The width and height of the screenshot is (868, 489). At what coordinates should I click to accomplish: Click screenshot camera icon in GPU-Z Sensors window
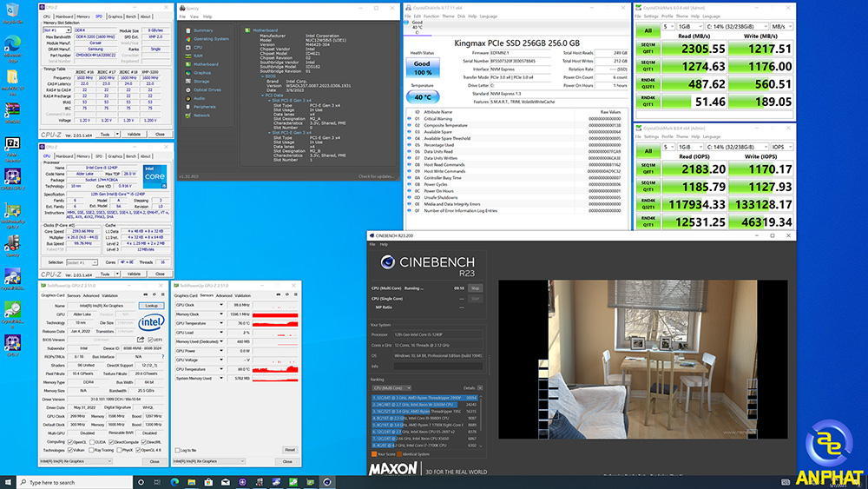pyautogui.click(x=279, y=294)
